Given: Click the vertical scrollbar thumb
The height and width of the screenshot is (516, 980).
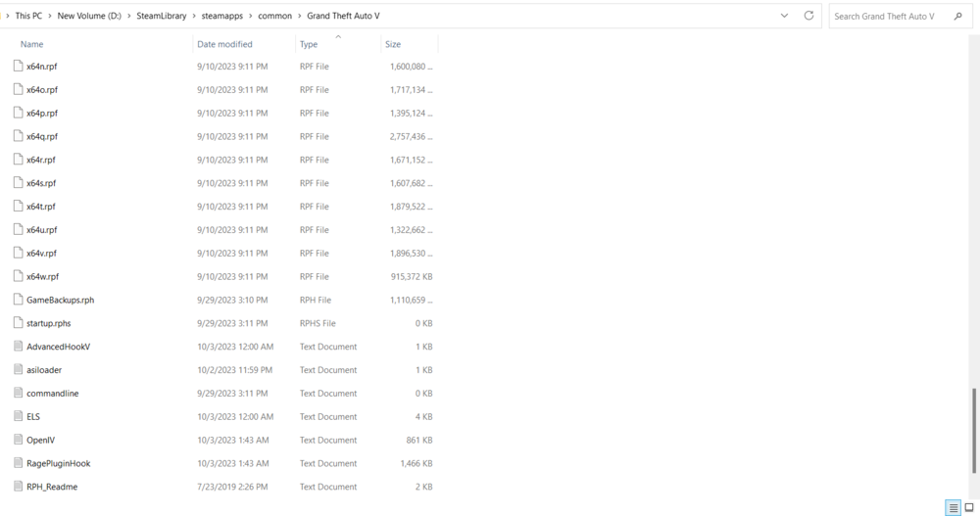Looking at the screenshot, I should tap(974, 430).
